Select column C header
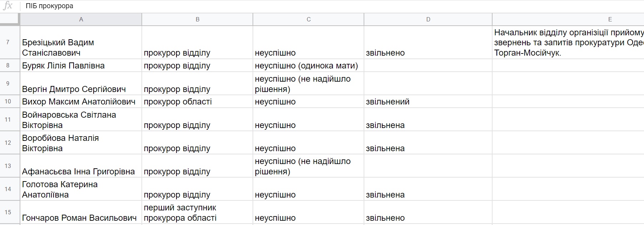The width and height of the screenshot is (644, 225). pos(308,19)
